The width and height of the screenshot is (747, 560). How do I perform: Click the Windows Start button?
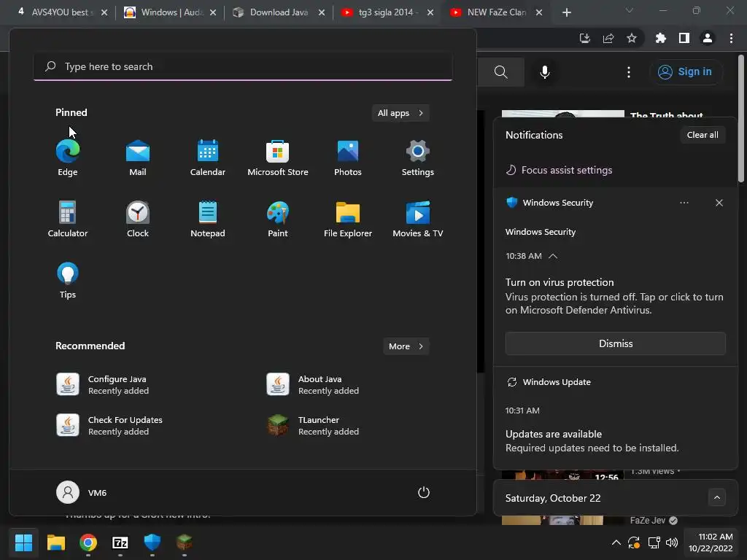point(23,542)
